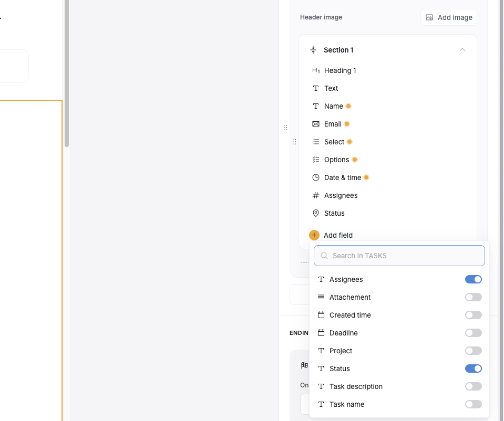Click the T icon beside Task name
This screenshot has height=421, width=504.
(321, 404)
